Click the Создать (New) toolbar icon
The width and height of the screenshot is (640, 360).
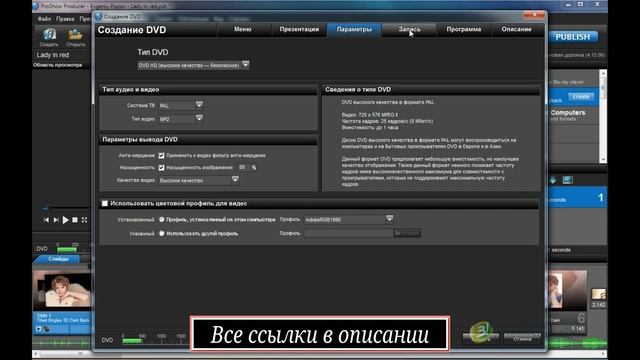[x=49, y=34]
